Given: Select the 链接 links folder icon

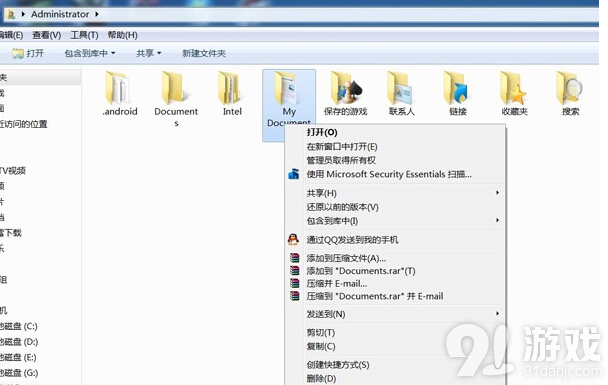Looking at the screenshot, I should pos(457,88).
